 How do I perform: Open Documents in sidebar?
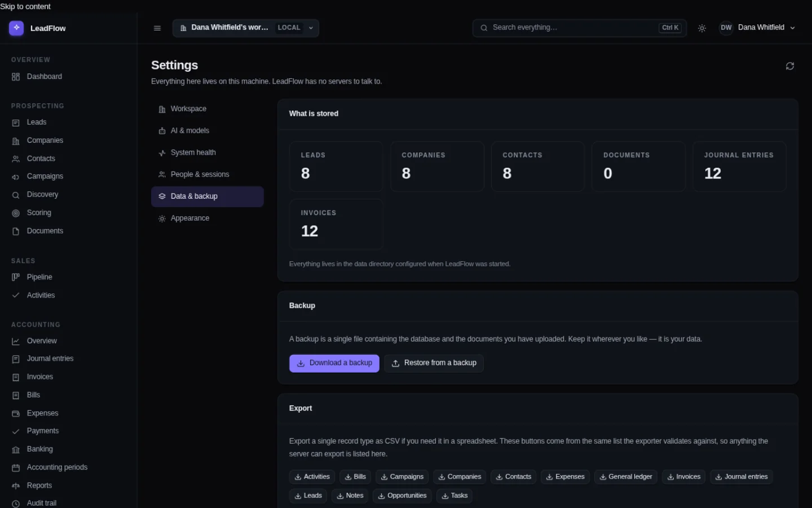tap(68, 231)
